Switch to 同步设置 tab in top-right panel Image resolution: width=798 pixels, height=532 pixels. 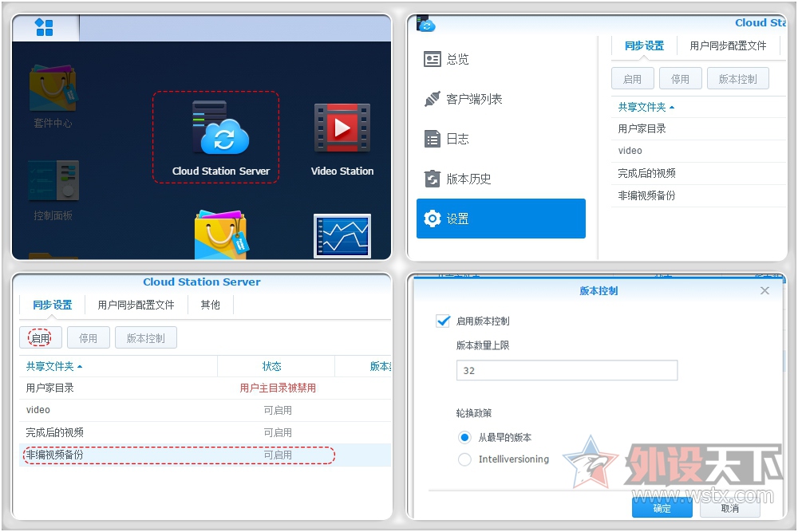point(644,45)
